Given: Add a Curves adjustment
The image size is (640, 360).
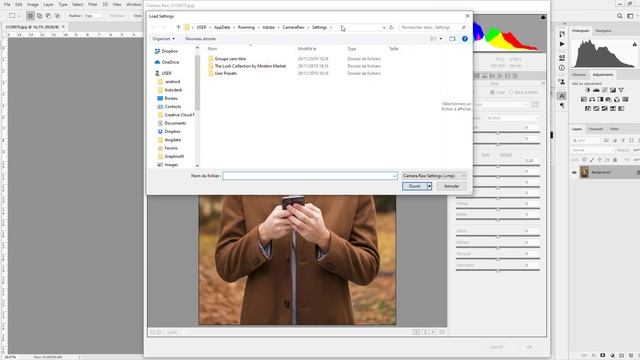Looking at the screenshot, I should coord(604,90).
